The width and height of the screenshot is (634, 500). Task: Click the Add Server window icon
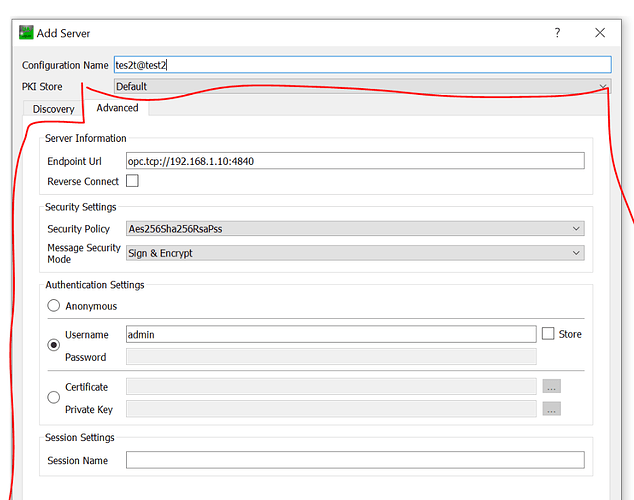click(x=26, y=32)
